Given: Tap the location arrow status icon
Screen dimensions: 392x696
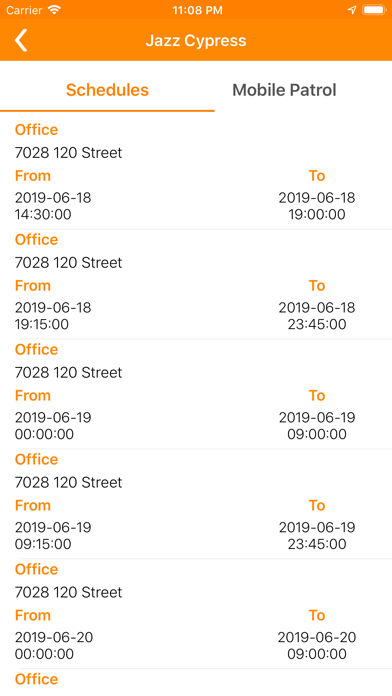Looking at the screenshot, I should 352,10.
